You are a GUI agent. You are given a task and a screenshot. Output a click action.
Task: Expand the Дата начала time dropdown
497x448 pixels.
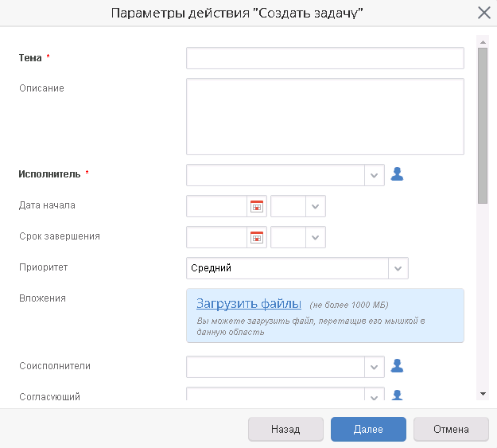point(316,206)
